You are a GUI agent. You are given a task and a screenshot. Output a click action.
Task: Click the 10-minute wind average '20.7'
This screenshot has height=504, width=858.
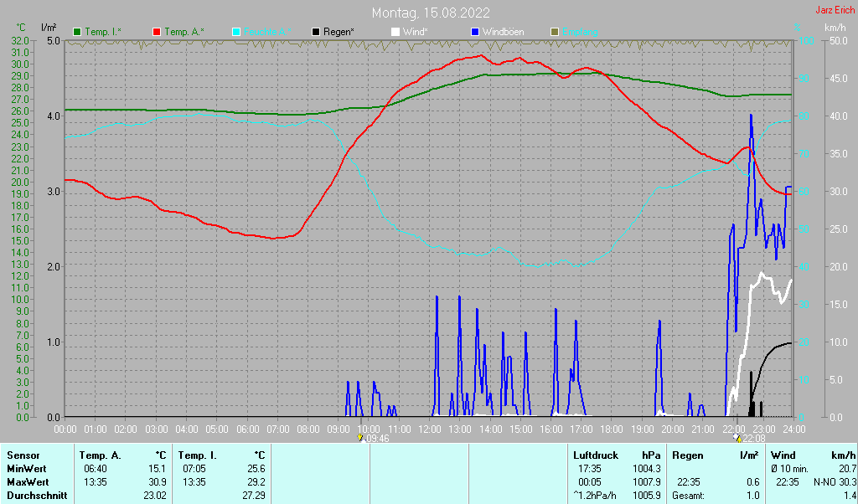(847, 469)
